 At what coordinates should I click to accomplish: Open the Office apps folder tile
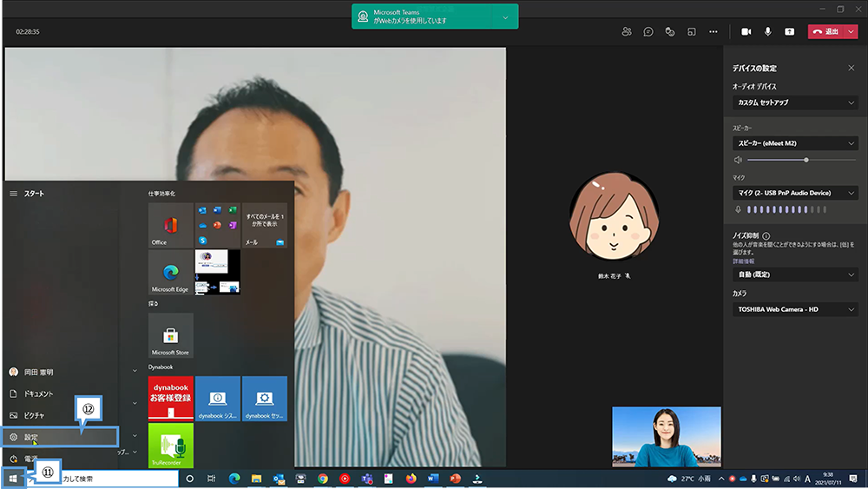click(218, 225)
